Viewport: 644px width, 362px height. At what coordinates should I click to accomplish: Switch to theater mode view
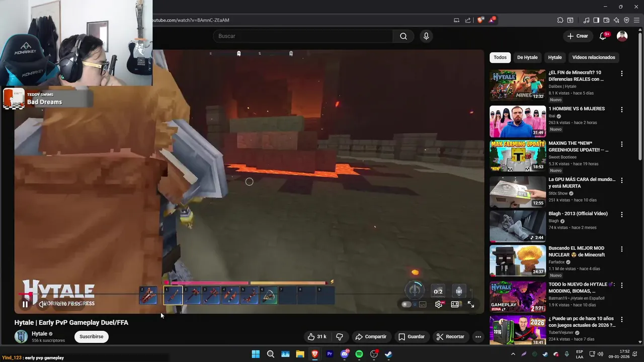tap(455, 304)
